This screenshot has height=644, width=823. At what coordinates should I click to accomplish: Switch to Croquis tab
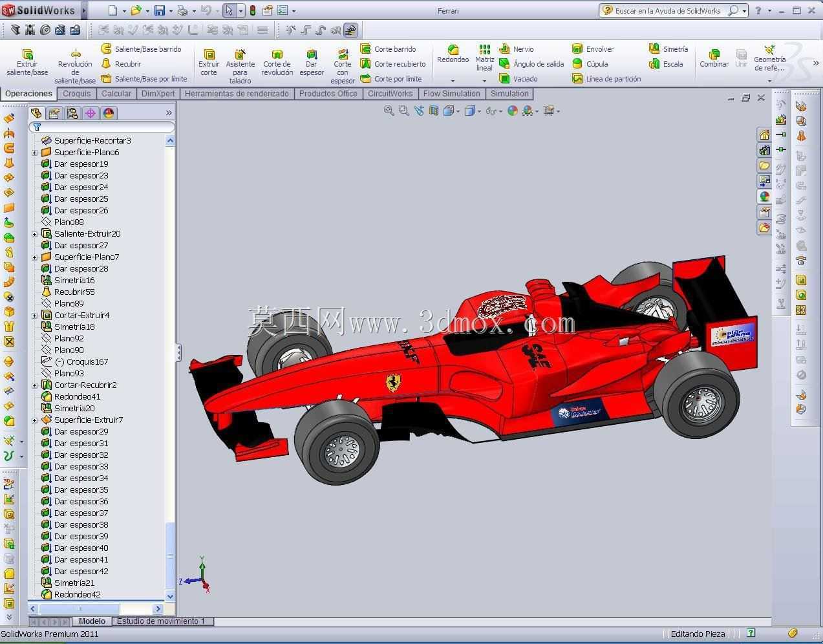coord(77,94)
